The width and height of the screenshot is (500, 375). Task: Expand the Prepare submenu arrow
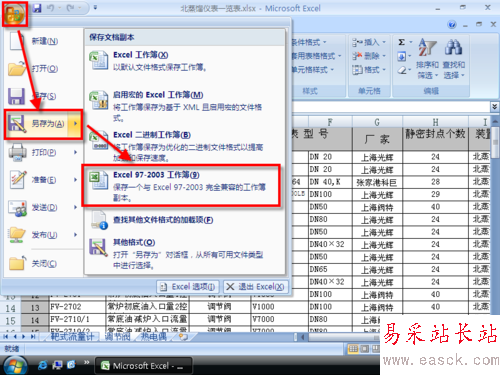(x=75, y=180)
